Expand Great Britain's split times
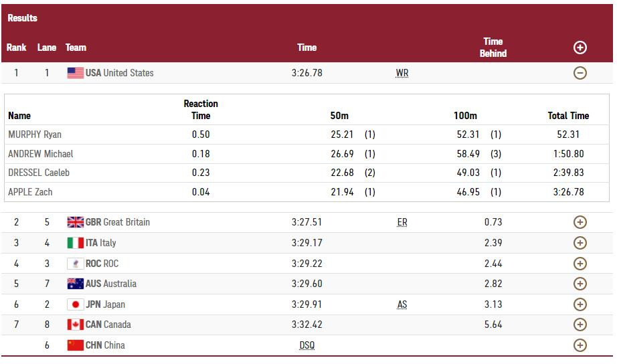This screenshot has width=617, height=364. (x=580, y=222)
